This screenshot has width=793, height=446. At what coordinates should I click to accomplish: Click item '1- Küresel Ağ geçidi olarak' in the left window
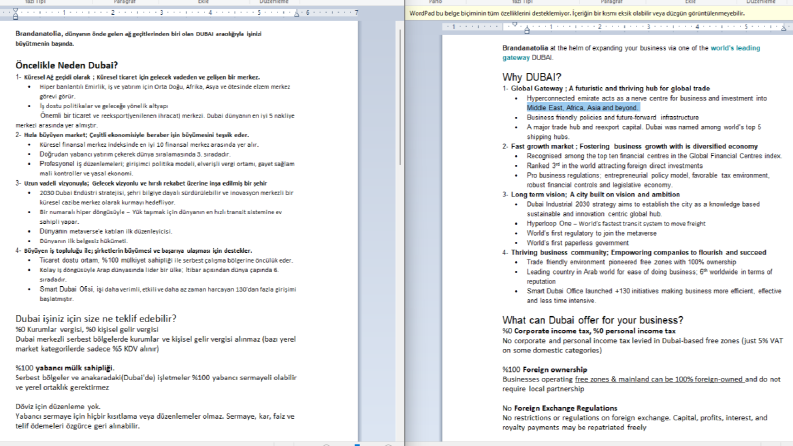138,77
